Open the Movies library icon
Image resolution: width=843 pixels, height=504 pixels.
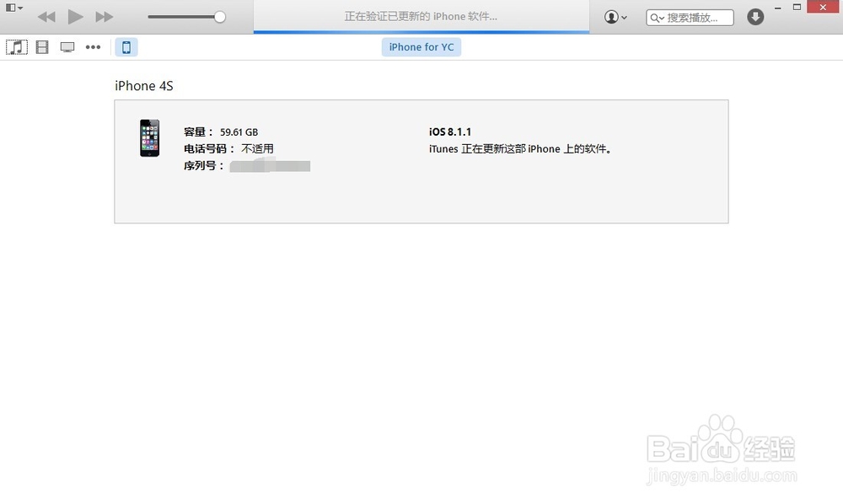[x=42, y=47]
